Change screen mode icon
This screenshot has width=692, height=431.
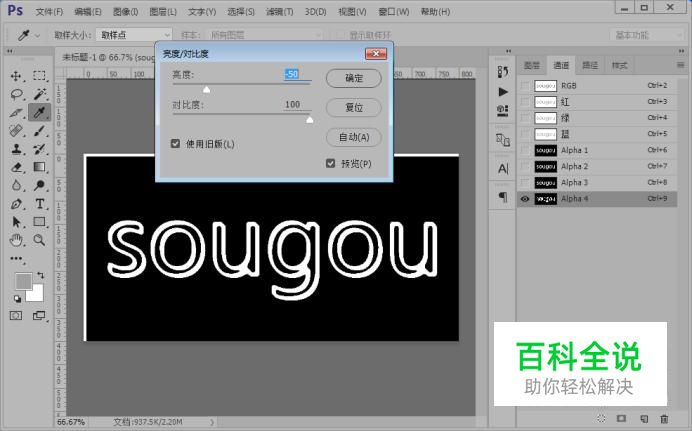39,315
